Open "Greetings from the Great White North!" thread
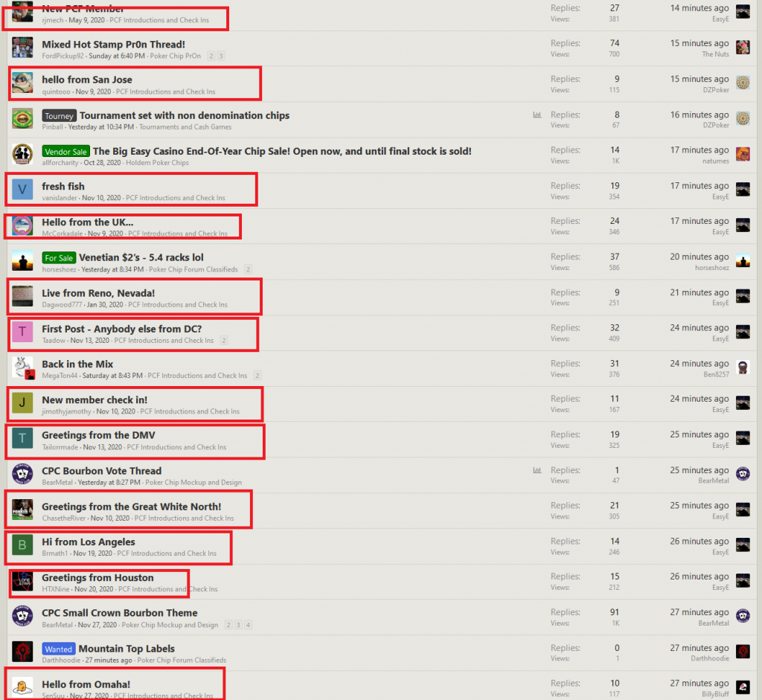Image resolution: width=762 pixels, height=700 pixels. 131,507
